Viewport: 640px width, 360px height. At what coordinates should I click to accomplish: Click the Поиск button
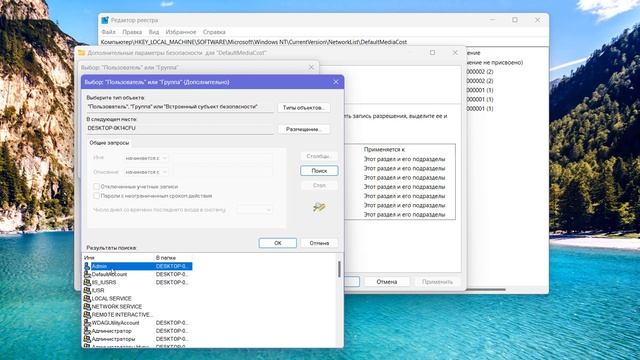point(319,171)
